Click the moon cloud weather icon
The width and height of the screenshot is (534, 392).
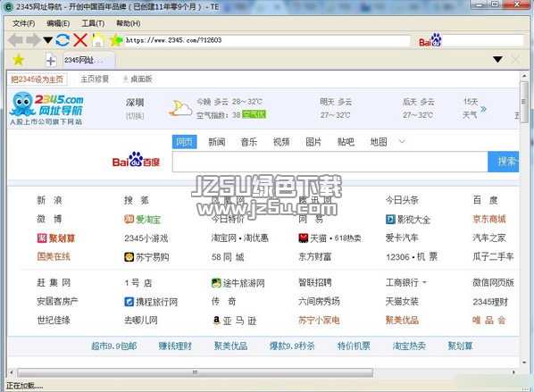(180, 108)
